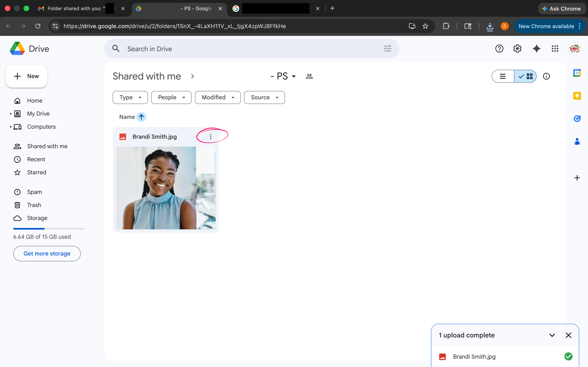Open the Type filter dropdown
Image resolution: width=588 pixels, height=367 pixels.
tap(130, 98)
